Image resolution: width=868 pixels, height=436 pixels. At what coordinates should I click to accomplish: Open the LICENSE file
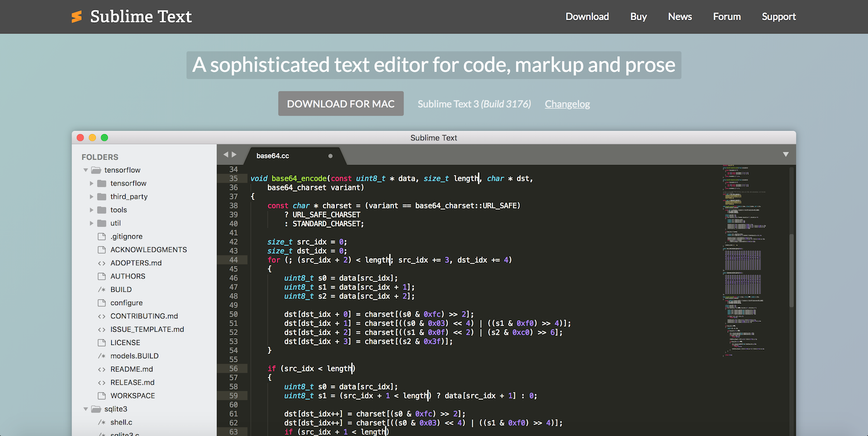[125, 343]
